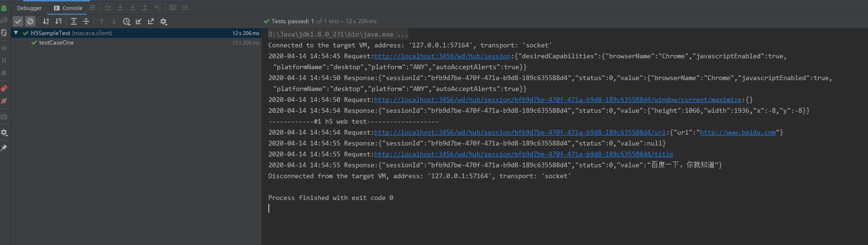Collapse the H5SampleTest tree node

(x=16, y=33)
